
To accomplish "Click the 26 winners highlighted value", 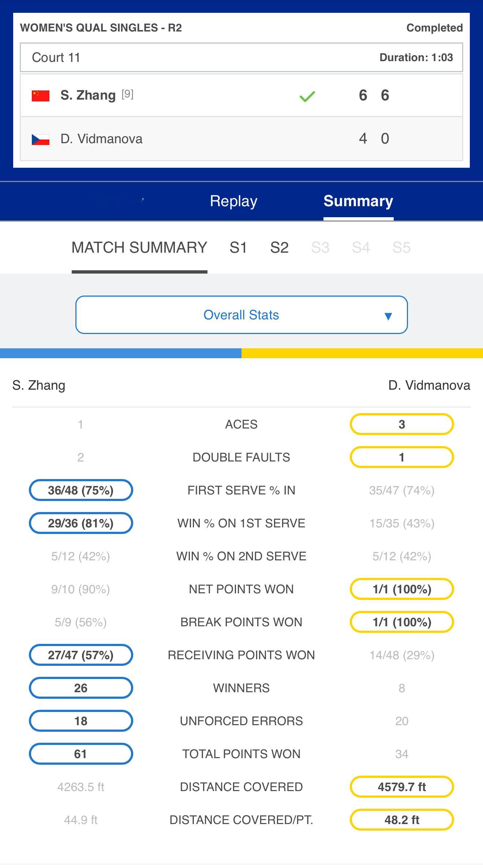I will [x=81, y=688].
